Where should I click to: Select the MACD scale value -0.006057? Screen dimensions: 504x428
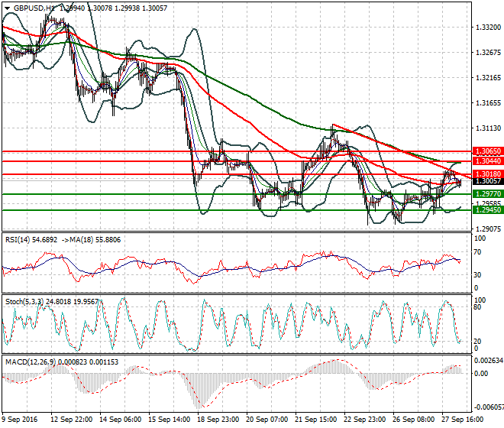[x=489, y=407]
